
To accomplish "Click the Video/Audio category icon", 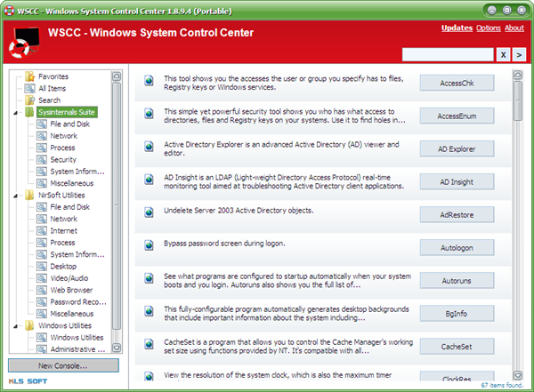I will point(42,278).
